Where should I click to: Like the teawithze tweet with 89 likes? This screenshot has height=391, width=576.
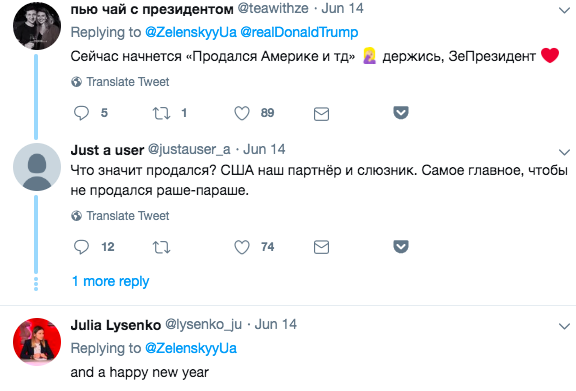tap(242, 113)
